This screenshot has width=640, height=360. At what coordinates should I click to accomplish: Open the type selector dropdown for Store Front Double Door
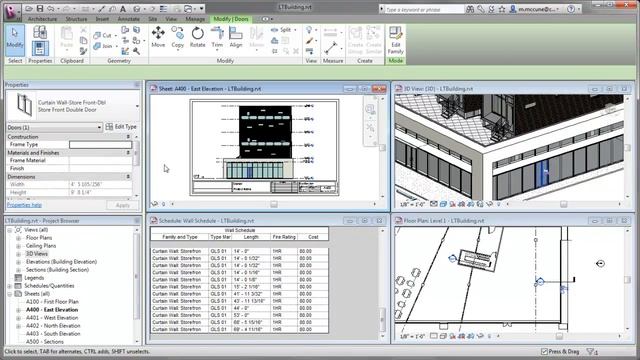click(x=137, y=106)
